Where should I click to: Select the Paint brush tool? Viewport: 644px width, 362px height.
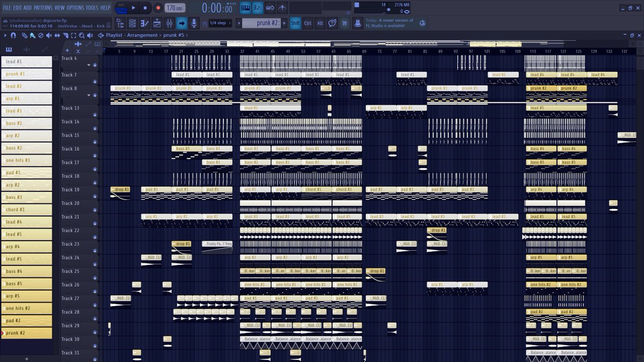(x=33, y=35)
